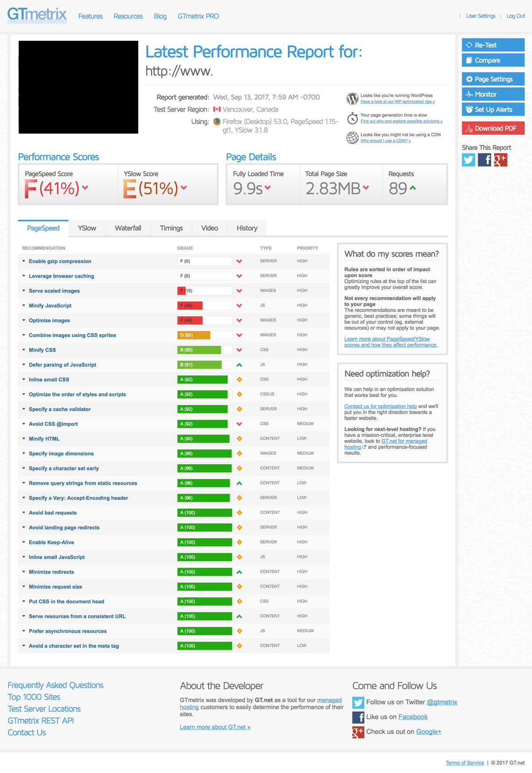Open the Features nav menu
This screenshot has height=773, width=532.
point(90,16)
